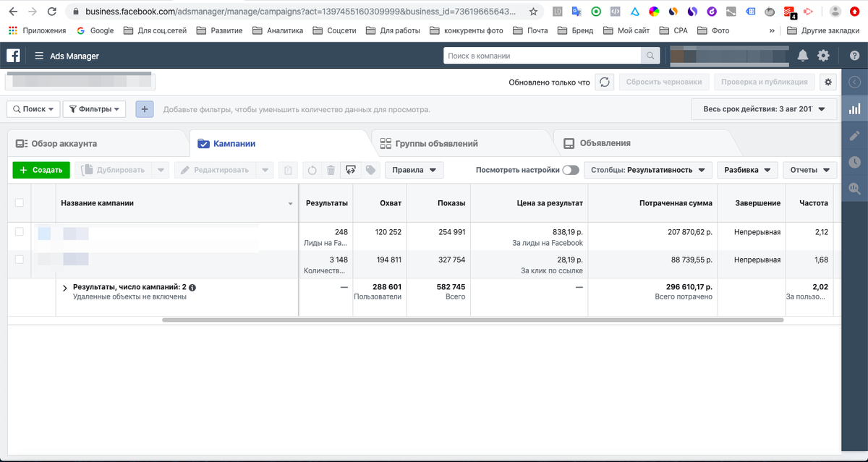Viewport: 868px width, 462px height.
Task: Open the Отчеты dropdown
Action: 809,170
